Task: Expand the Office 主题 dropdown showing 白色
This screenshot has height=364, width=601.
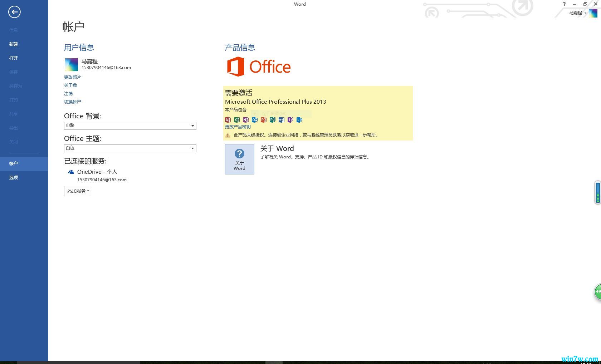Action: click(130, 148)
